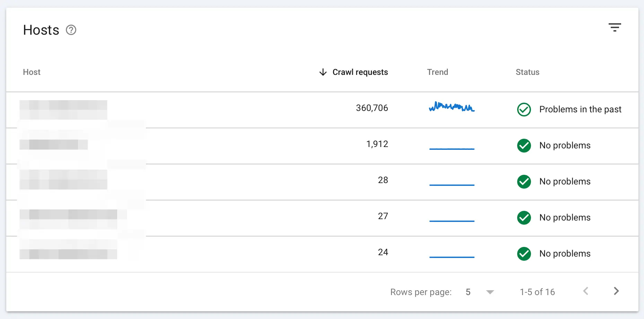
Task: Click the jagged trend sparkline in first row
Action: coord(452,107)
